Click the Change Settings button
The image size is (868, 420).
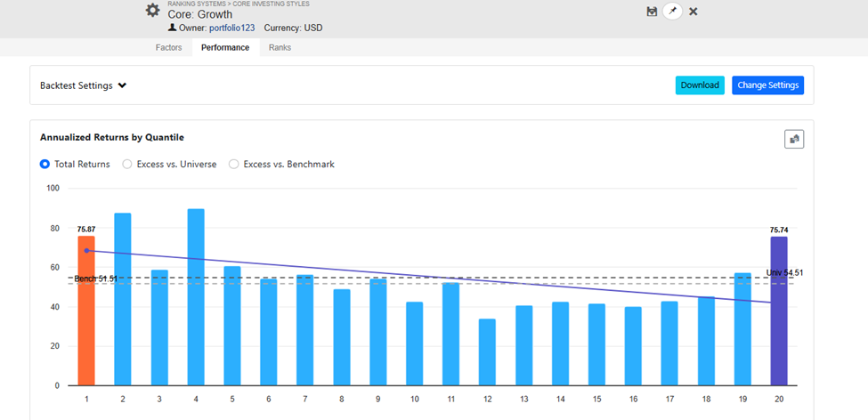pyautogui.click(x=767, y=85)
